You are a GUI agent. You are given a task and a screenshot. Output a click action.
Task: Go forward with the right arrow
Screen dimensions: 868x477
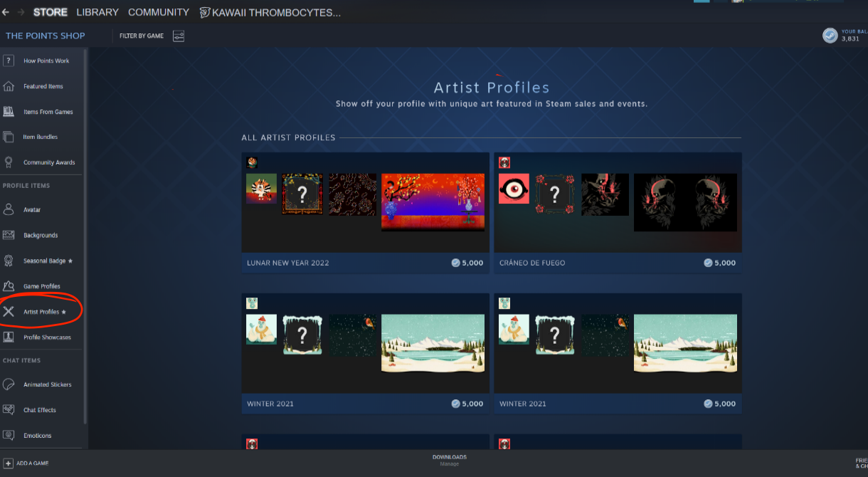click(21, 12)
